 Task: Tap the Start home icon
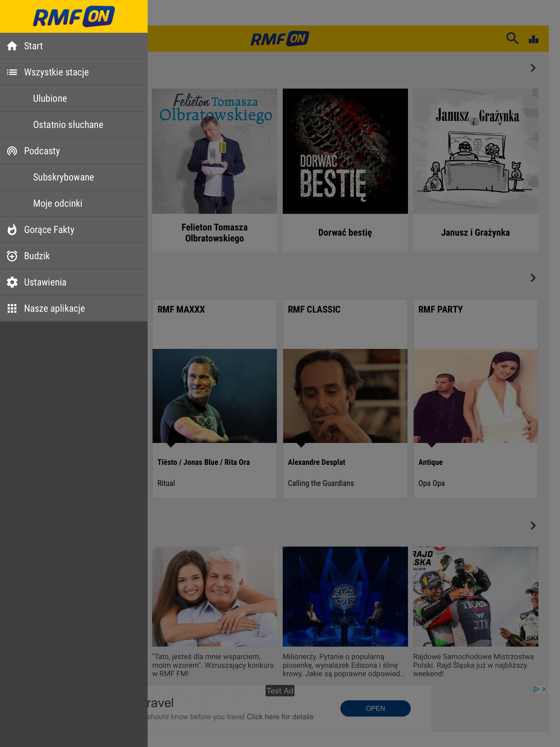coord(12,46)
